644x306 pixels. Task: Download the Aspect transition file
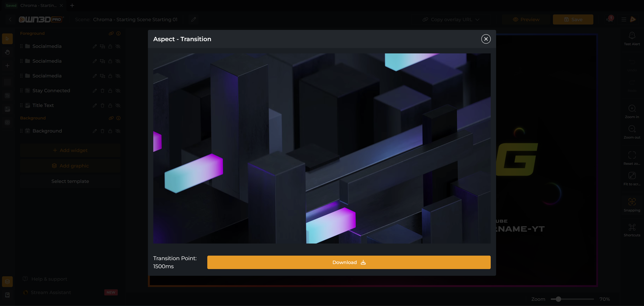(349, 262)
